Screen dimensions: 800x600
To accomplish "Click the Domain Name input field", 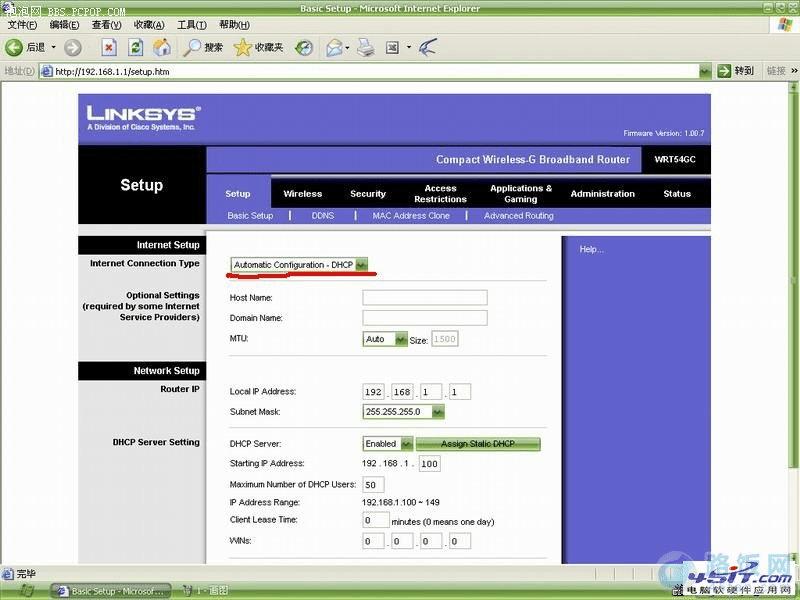I will coord(424,318).
